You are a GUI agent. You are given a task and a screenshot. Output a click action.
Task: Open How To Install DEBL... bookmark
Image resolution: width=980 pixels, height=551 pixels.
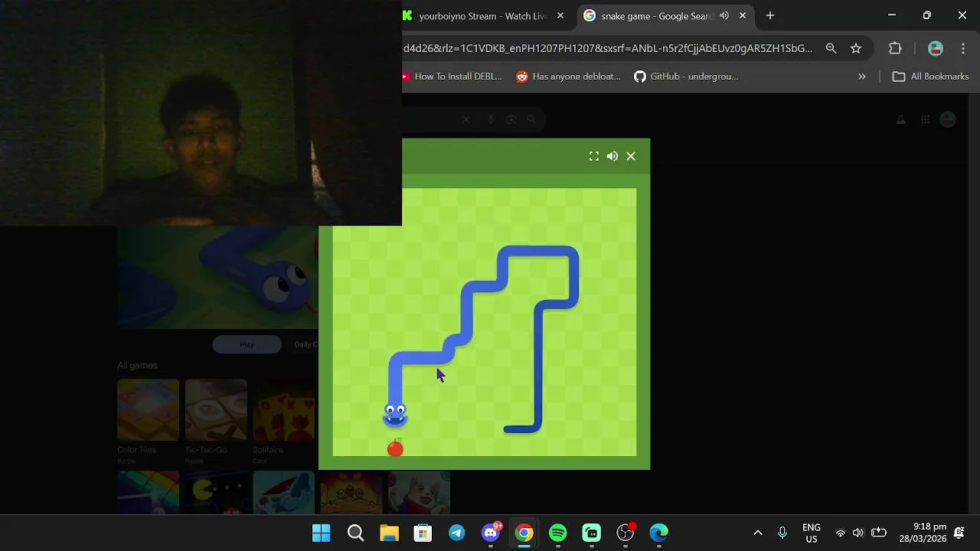[x=452, y=77]
